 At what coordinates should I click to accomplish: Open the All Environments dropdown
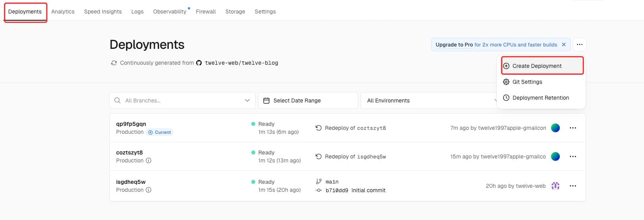(x=429, y=100)
